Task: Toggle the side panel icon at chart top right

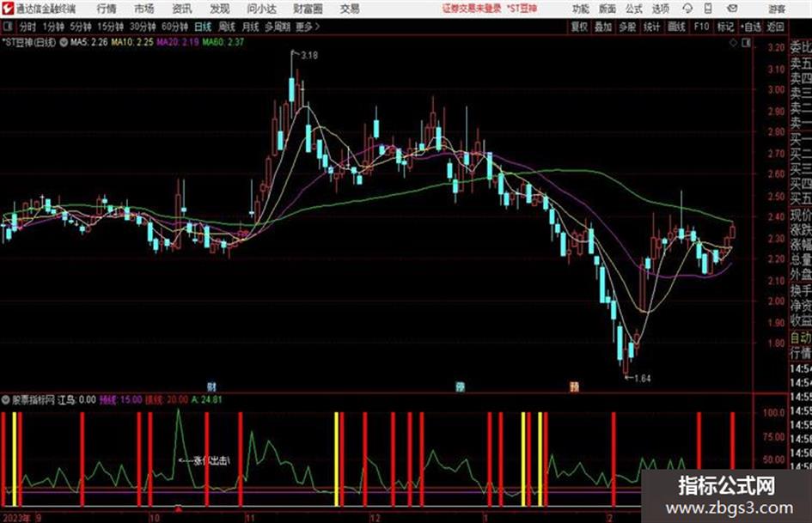Action: tap(746, 43)
